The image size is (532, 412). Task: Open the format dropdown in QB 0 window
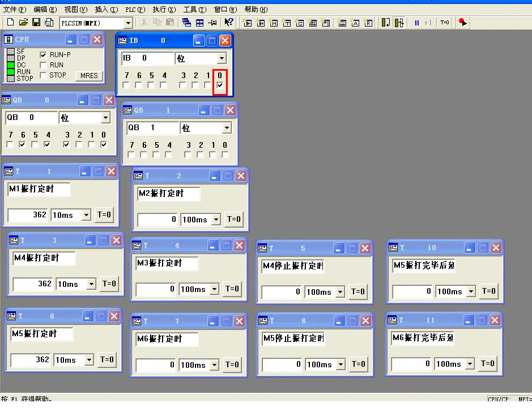[x=105, y=118]
